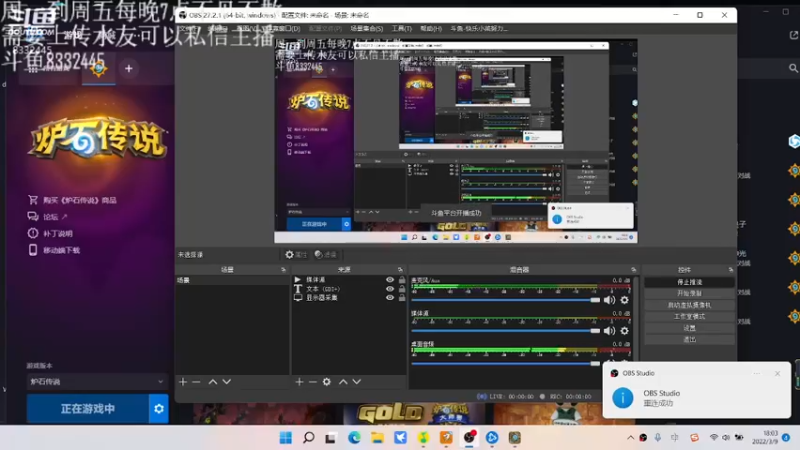Click 启动虚拟摄像机 button
The image size is (800, 450).
pos(689,305)
